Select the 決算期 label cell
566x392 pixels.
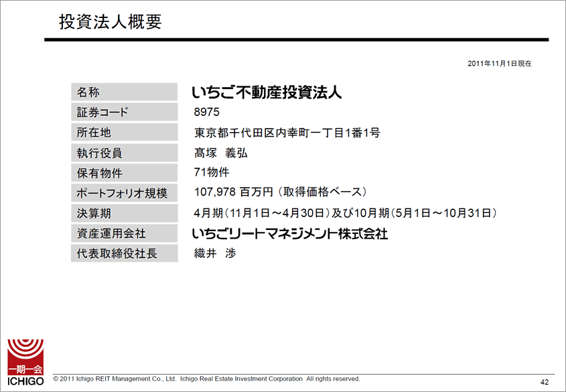pyautogui.click(x=124, y=213)
